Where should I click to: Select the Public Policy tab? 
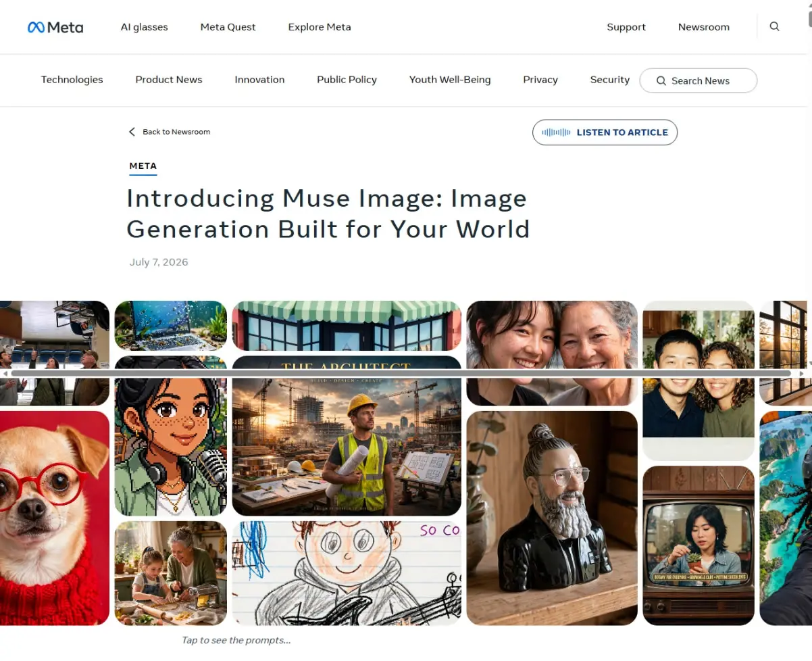click(347, 80)
